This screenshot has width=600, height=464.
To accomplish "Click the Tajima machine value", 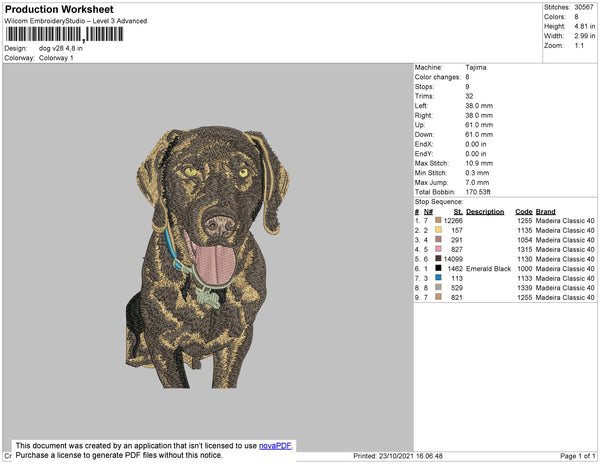I will [476, 67].
